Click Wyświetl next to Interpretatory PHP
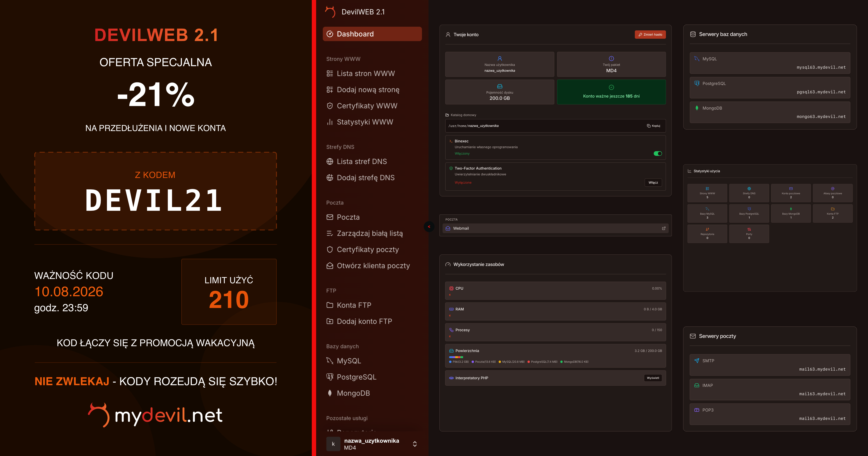The image size is (868, 456). coord(653,378)
